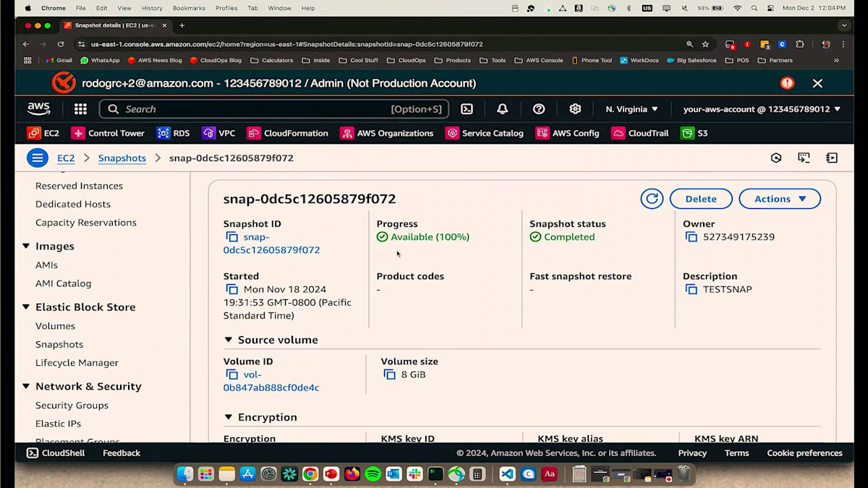The width and height of the screenshot is (868, 488).
Task: Open EC2 favorite shortcut in the bar
Action: point(43,133)
